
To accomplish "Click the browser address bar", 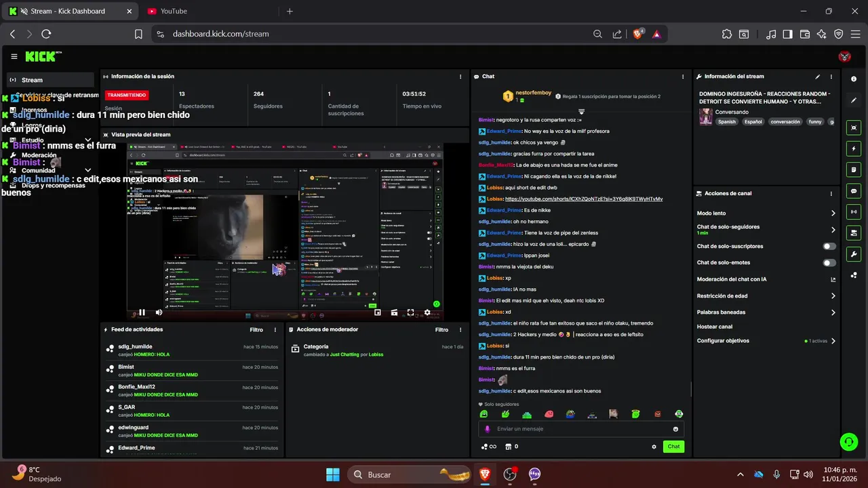I will (x=380, y=34).
